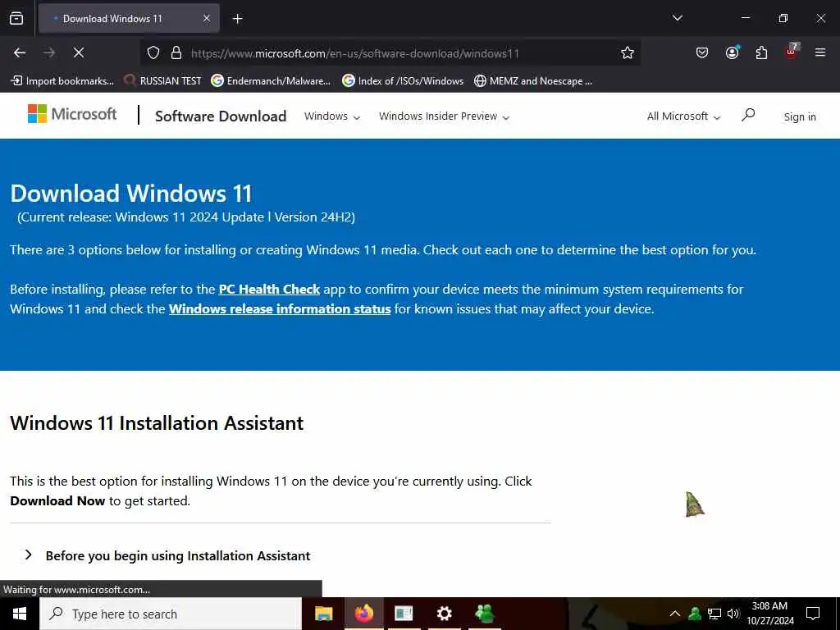The height and width of the screenshot is (630, 840).
Task: Open the list all tabs chevron
Action: pos(677,18)
